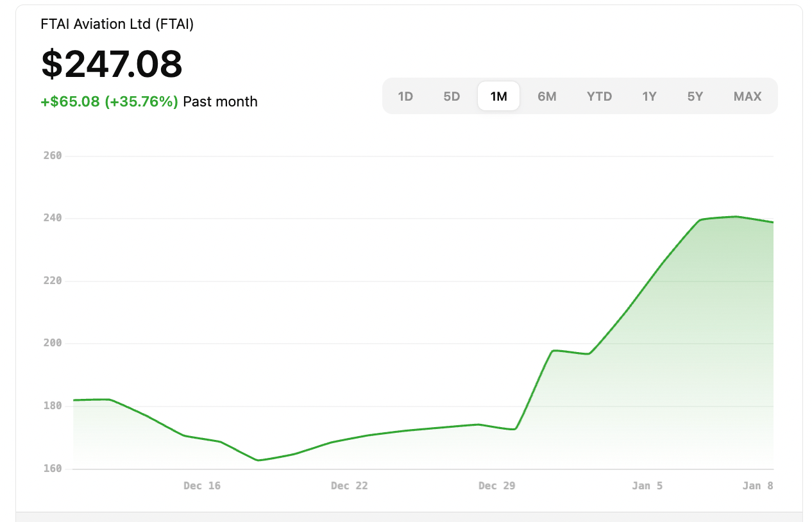Switch to the 5D range

point(452,96)
